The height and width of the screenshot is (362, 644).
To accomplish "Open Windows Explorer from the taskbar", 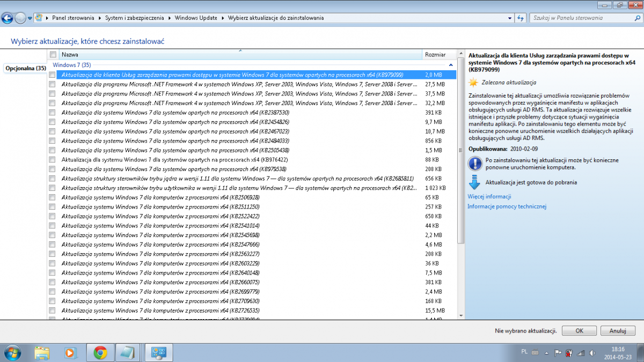I will tap(42, 352).
